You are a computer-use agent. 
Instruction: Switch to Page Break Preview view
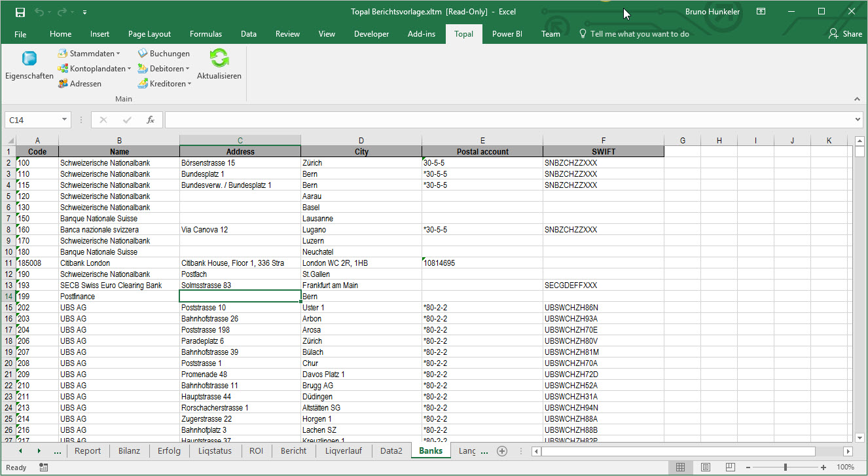point(731,467)
